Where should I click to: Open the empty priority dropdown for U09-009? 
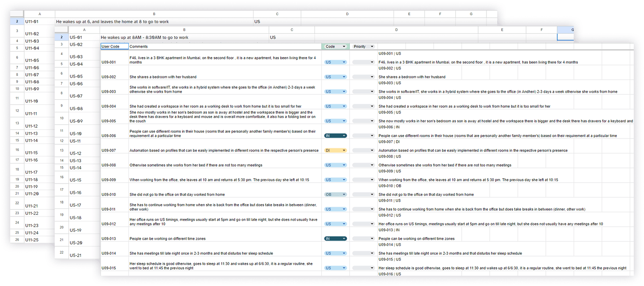(x=363, y=180)
